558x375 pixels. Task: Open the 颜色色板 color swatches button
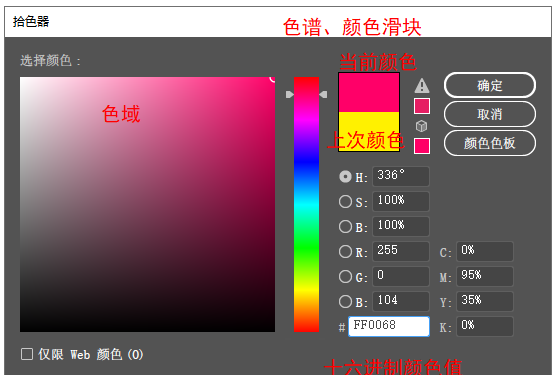coord(490,143)
